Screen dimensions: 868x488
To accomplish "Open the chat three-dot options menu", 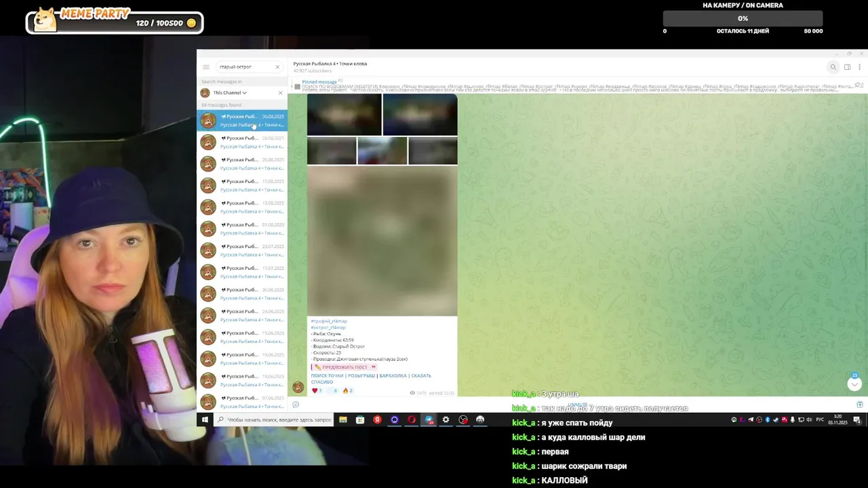I will click(859, 67).
